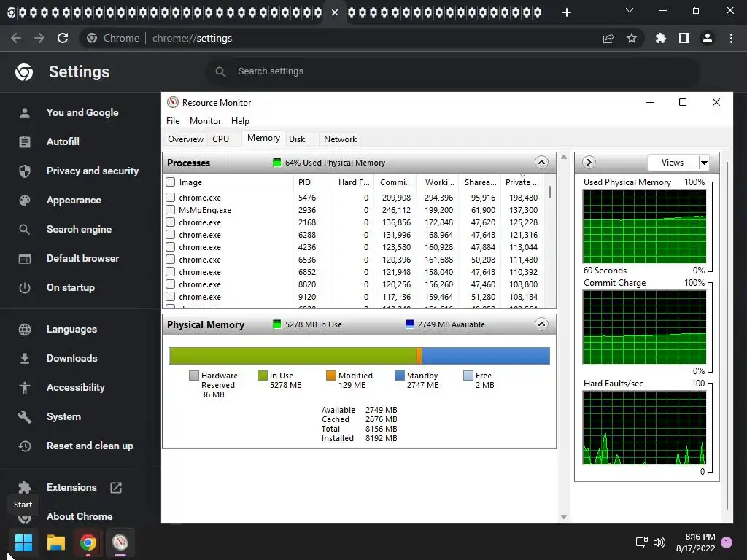Check chrome.exe PID 6852 checkbox
The height and width of the screenshot is (560, 747).
170,271
